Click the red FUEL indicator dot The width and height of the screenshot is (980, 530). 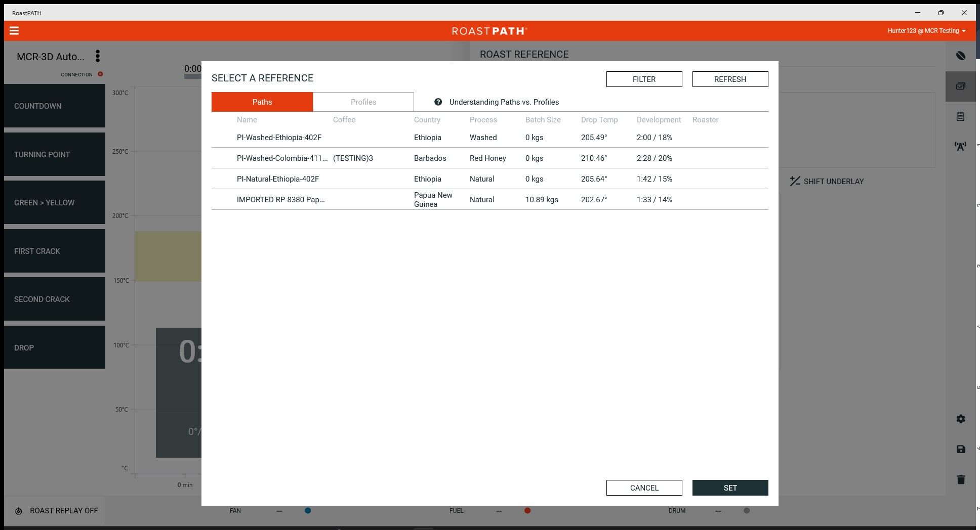[x=527, y=511]
